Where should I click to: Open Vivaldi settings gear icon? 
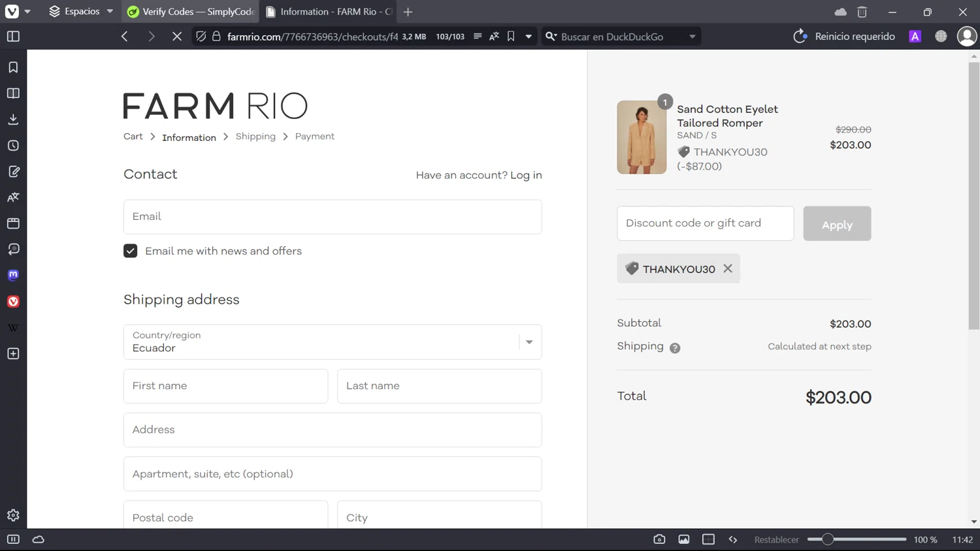point(13,515)
